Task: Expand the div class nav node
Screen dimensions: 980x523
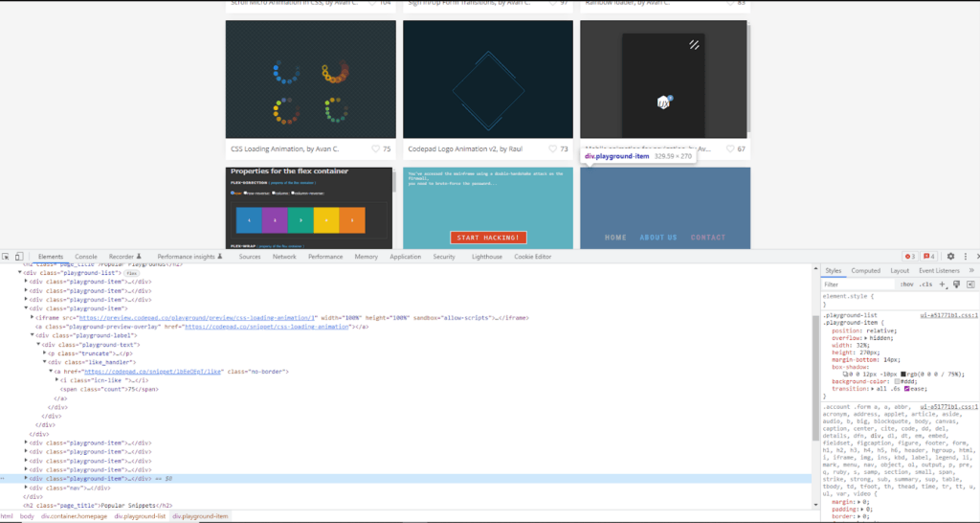Action: pos(26,488)
